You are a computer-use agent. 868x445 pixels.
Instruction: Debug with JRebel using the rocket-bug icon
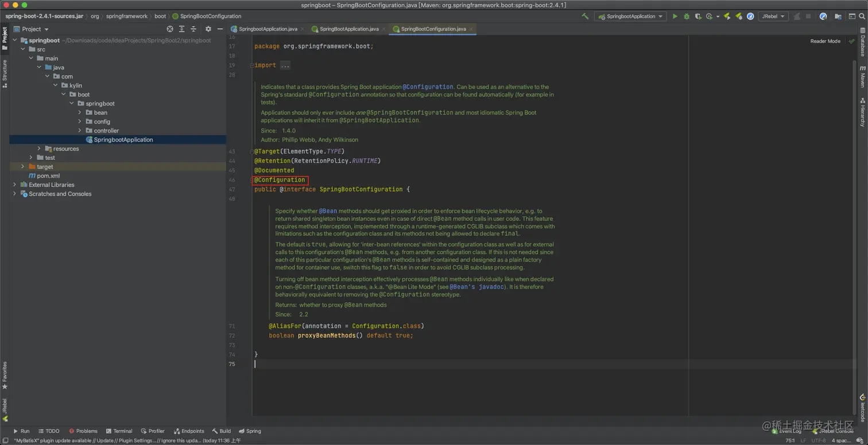tap(738, 16)
